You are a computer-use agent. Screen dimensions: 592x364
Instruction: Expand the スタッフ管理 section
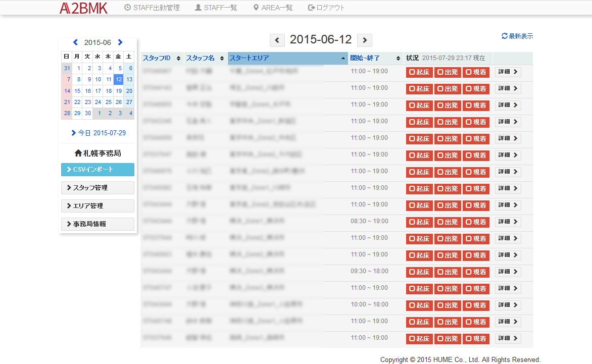pos(97,188)
